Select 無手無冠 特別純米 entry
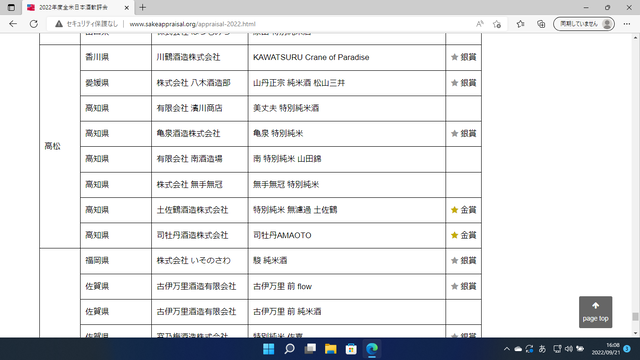The image size is (640, 360). [x=347, y=185]
